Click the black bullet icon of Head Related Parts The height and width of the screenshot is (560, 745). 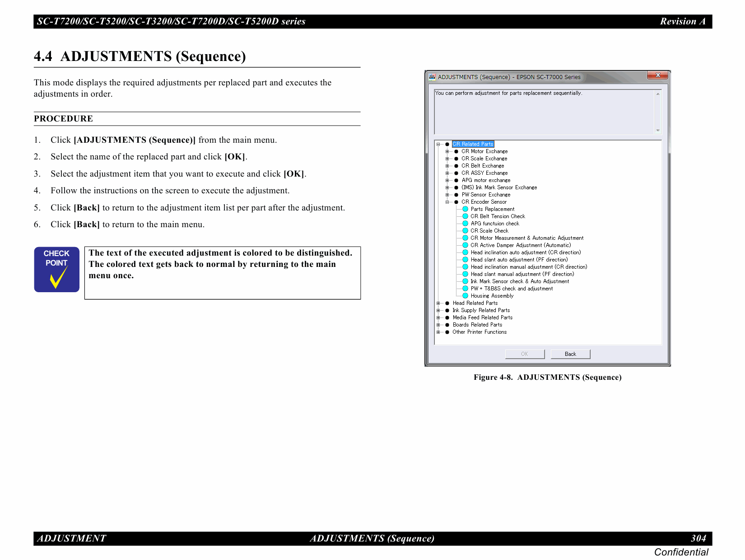click(447, 303)
